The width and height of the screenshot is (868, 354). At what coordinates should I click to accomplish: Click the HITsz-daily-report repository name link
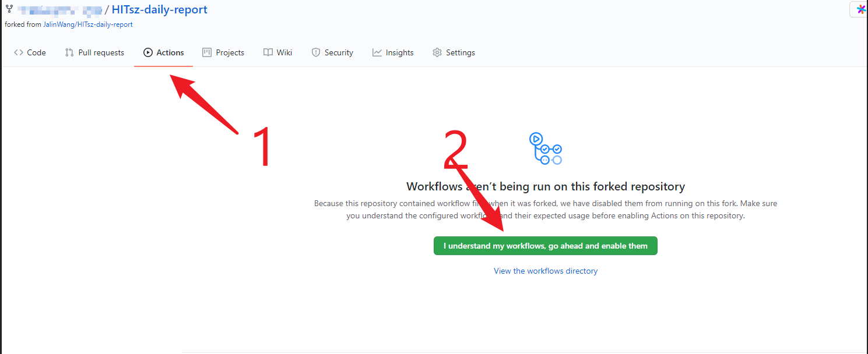(x=160, y=10)
